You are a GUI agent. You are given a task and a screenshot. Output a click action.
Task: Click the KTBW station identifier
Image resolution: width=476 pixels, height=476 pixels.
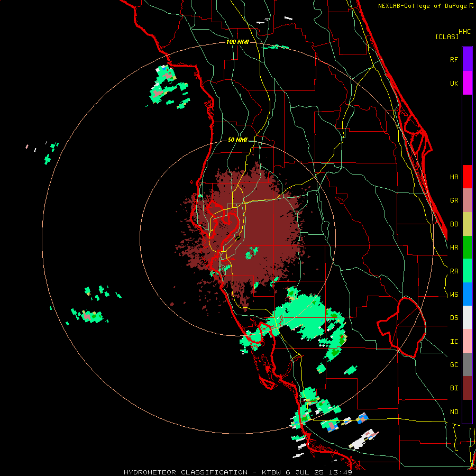pyautogui.click(x=271, y=472)
